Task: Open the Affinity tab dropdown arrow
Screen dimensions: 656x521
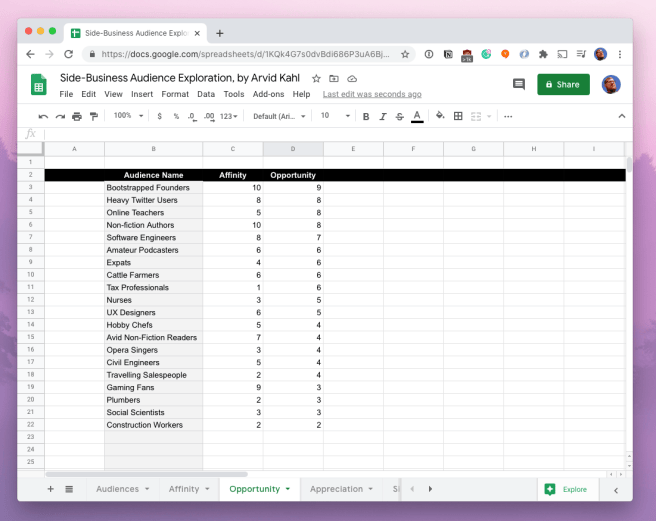Action: (x=207, y=489)
